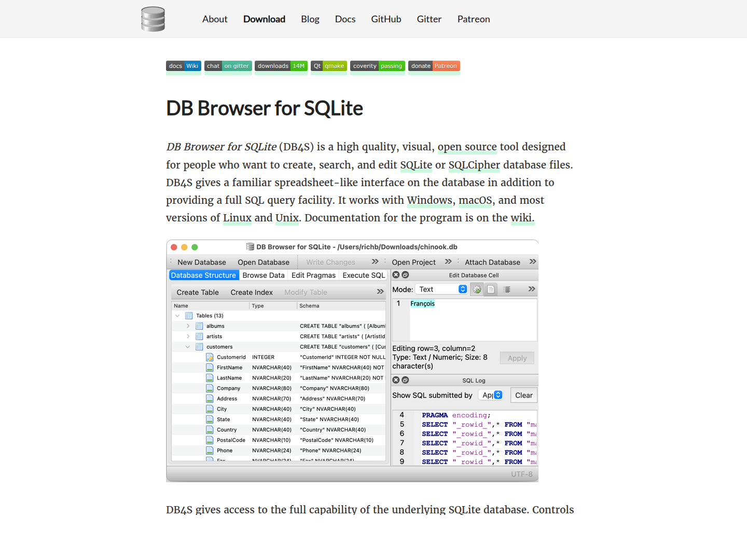Image resolution: width=747 pixels, height=560 pixels.
Task: Click the donate Patreon badge
Action: (434, 66)
